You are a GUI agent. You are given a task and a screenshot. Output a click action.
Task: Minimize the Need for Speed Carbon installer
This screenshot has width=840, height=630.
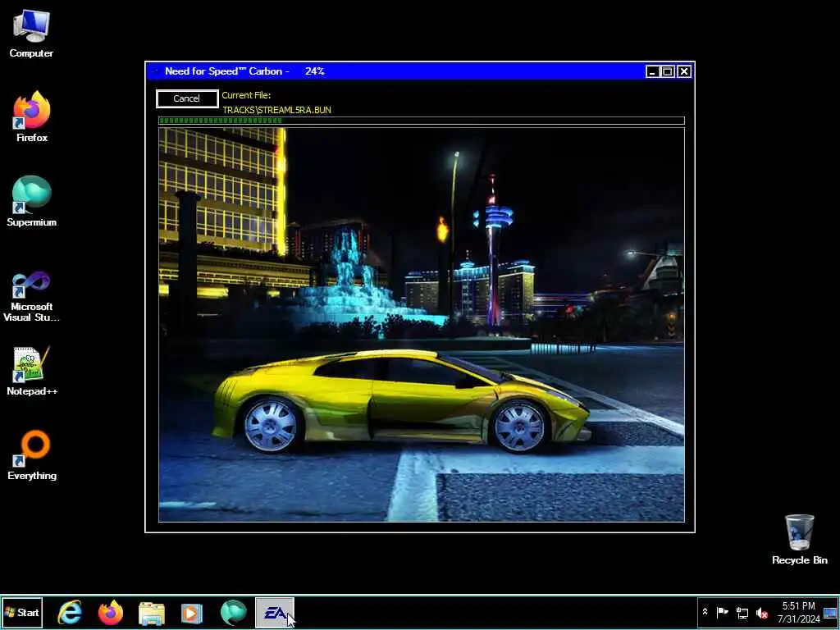click(x=652, y=71)
